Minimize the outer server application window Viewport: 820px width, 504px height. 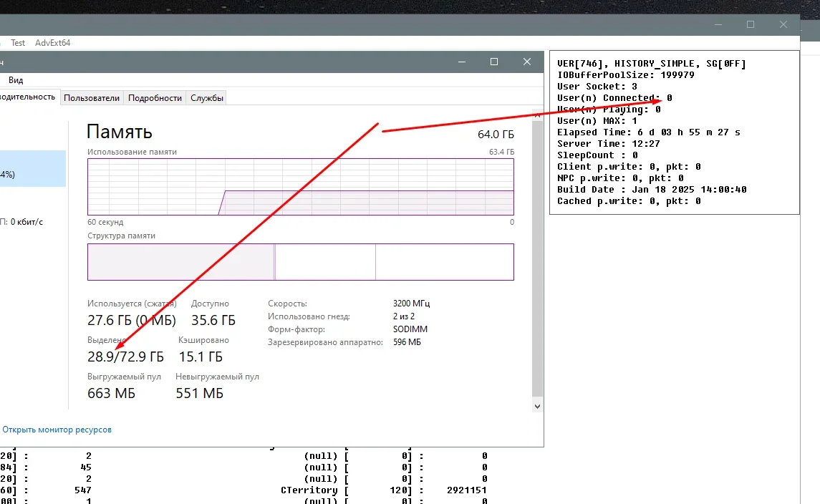tap(717, 24)
